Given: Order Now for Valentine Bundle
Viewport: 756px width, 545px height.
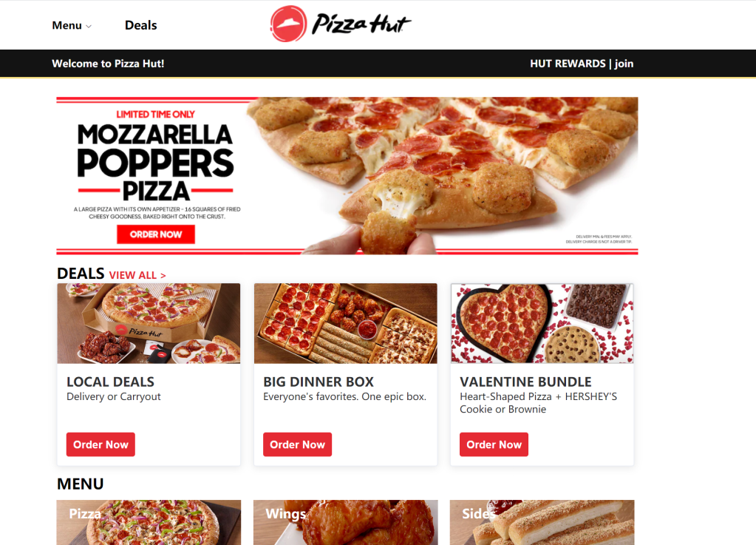Looking at the screenshot, I should pos(494,444).
